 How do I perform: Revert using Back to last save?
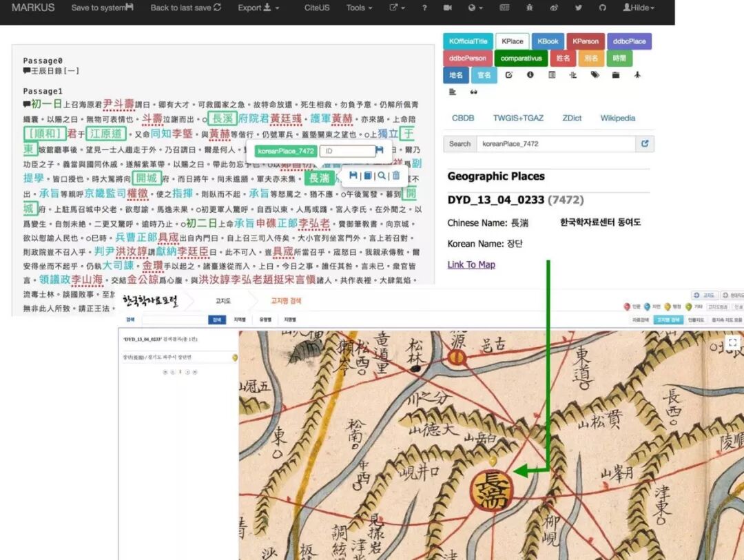(185, 8)
